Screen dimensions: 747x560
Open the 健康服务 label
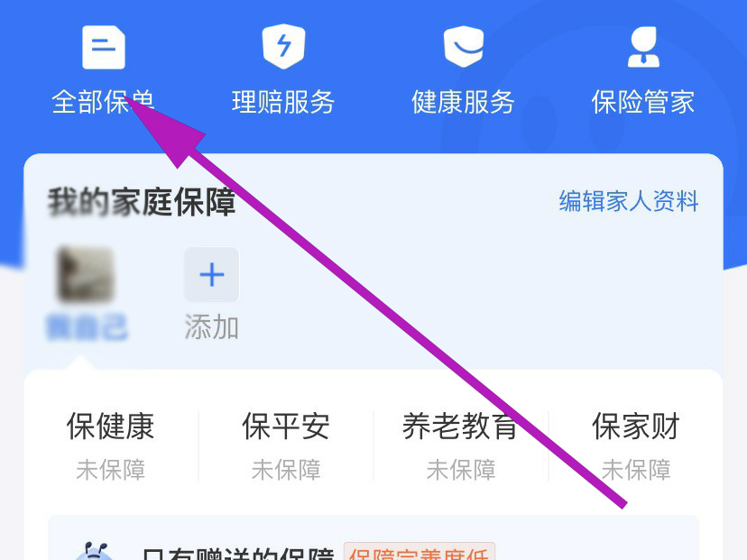coord(463,102)
